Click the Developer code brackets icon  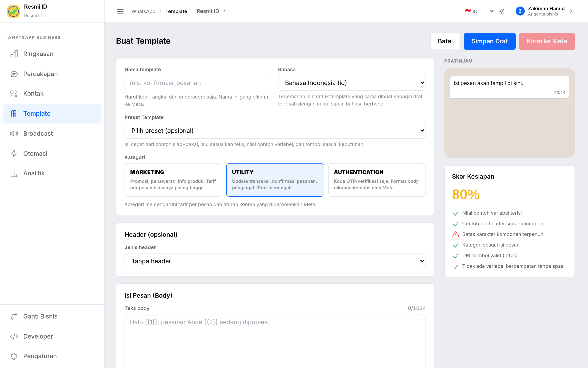point(14,336)
